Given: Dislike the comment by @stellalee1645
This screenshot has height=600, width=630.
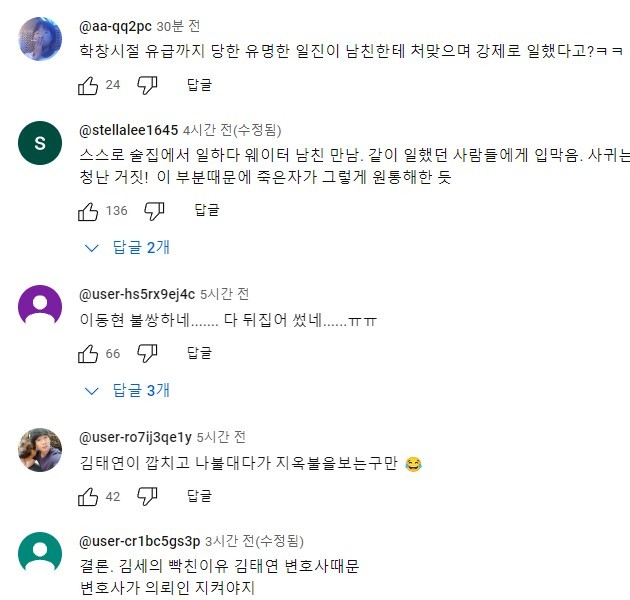Looking at the screenshot, I should coord(154,210).
